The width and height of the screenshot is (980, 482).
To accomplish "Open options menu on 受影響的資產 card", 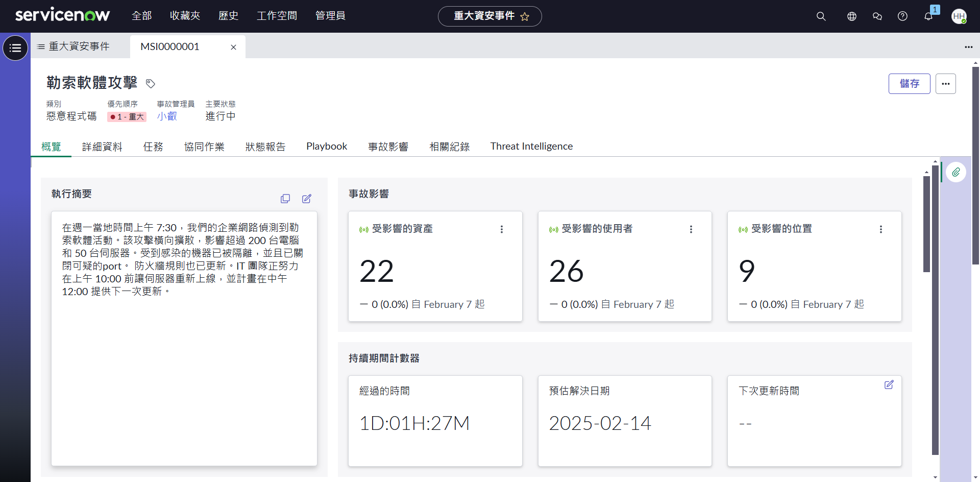I will click(x=502, y=229).
